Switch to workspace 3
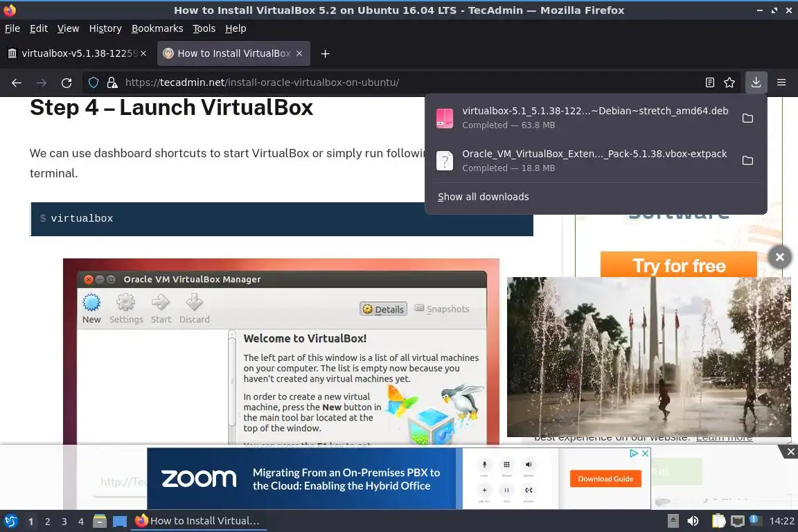 pyautogui.click(x=64, y=522)
